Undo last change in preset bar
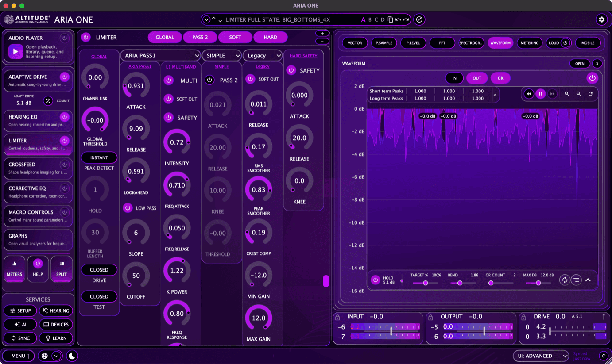 (x=398, y=19)
